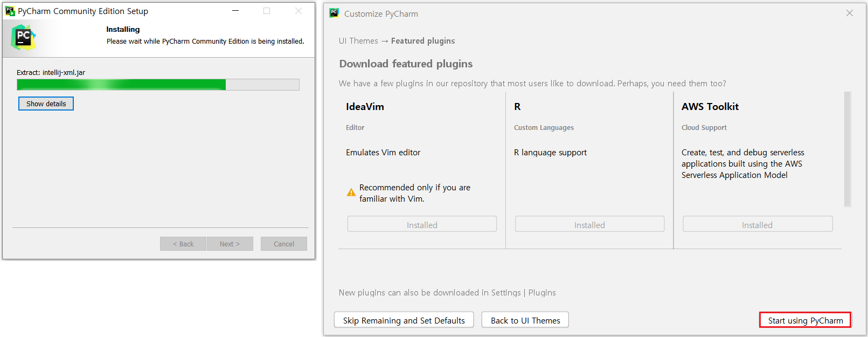Viewport: 868px width, 337px height.
Task: Click 'New plugins can also be downloaded' note
Action: (x=447, y=293)
